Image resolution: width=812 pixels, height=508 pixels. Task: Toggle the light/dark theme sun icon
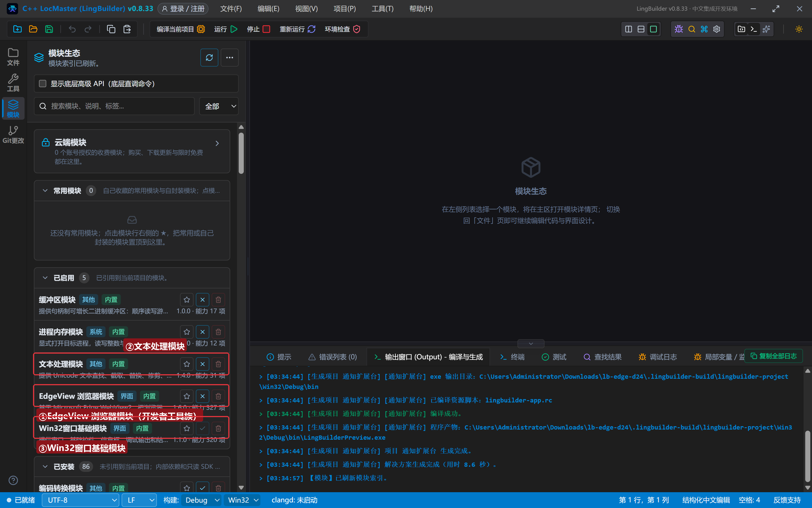click(x=799, y=29)
